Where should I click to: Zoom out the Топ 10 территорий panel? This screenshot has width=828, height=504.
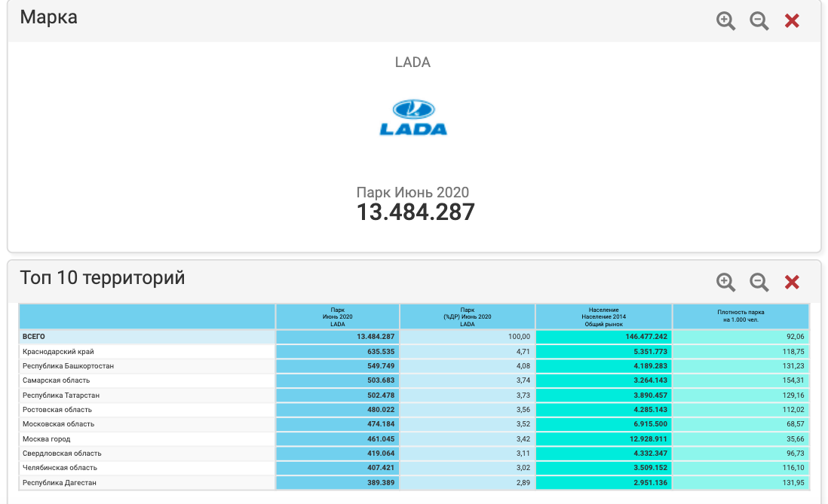point(759,283)
